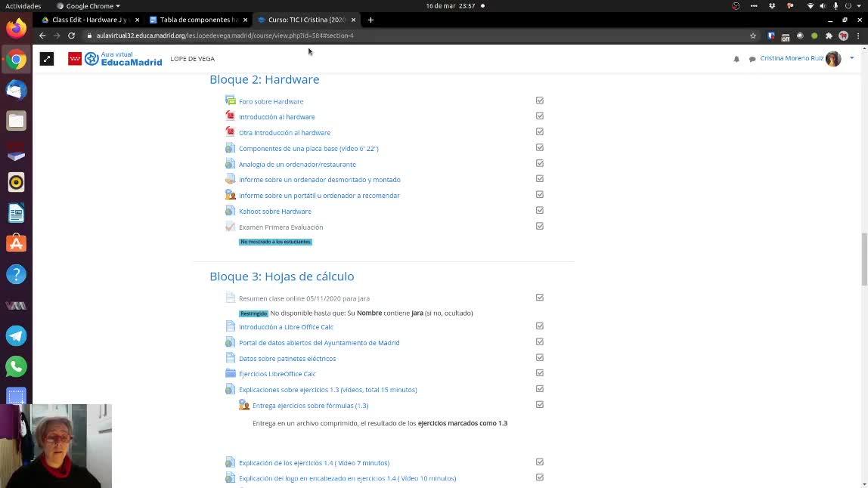
Task: Open the Actividades overview
Action: [23, 6]
